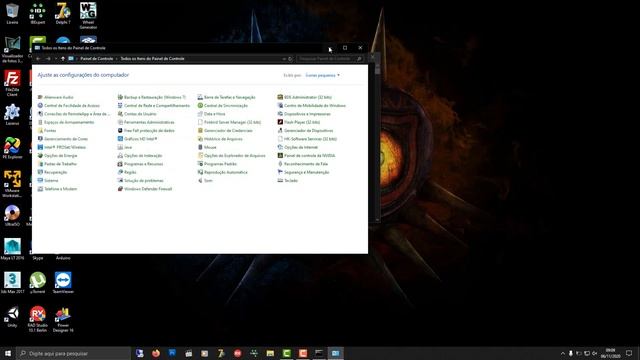Open Espaços de Armazenamento item
640x360 pixels.
[66, 122]
